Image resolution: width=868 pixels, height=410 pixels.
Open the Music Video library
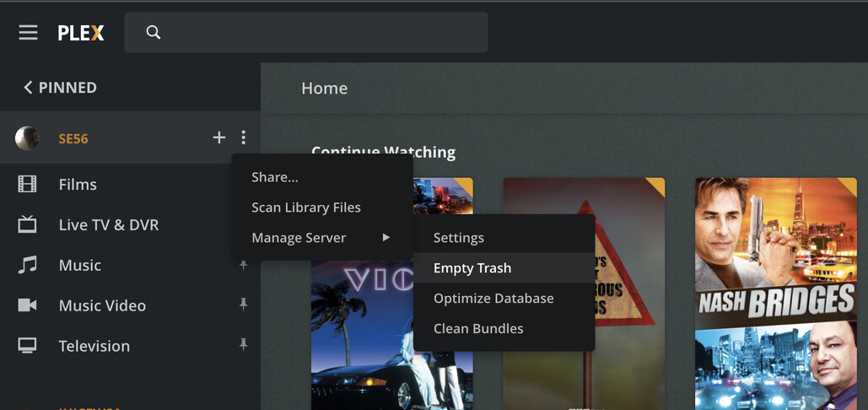coord(102,305)
